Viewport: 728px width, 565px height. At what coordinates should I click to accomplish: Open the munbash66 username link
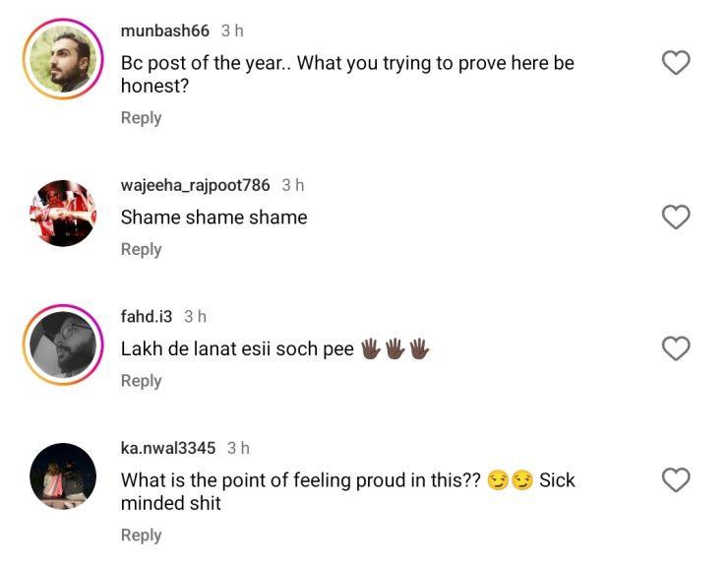[164, 31]
